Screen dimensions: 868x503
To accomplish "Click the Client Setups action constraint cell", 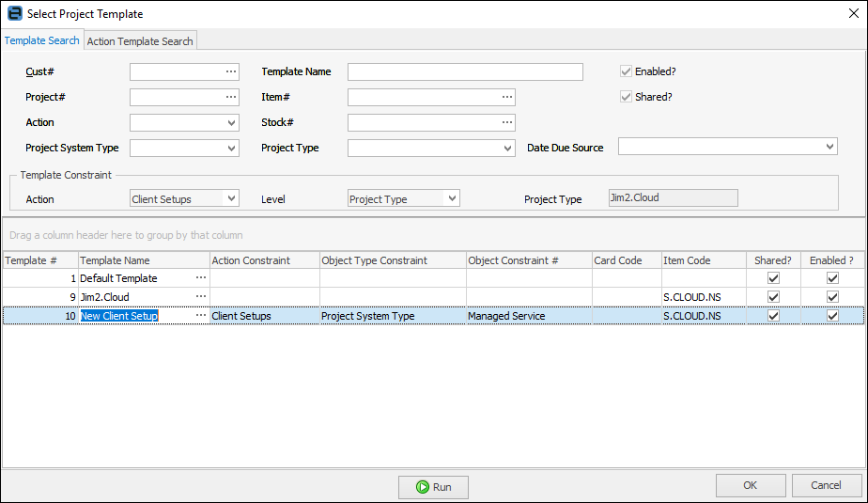I will (265, 316).
